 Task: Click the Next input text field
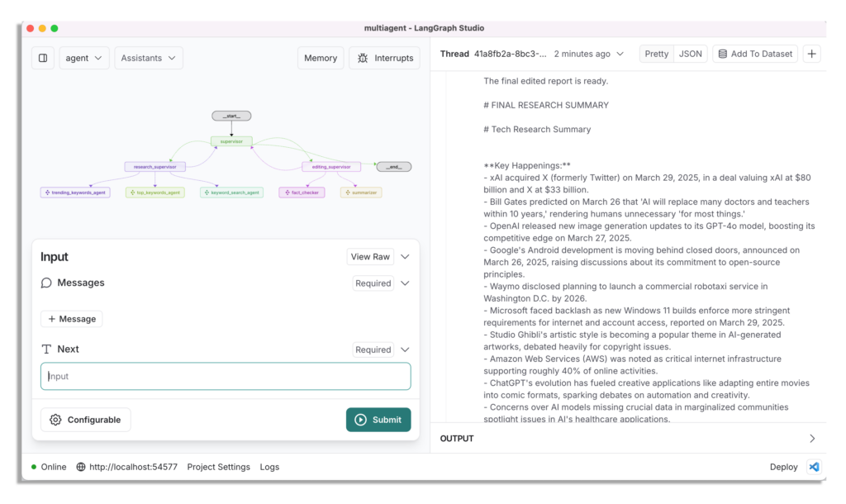tap(226, 376)
